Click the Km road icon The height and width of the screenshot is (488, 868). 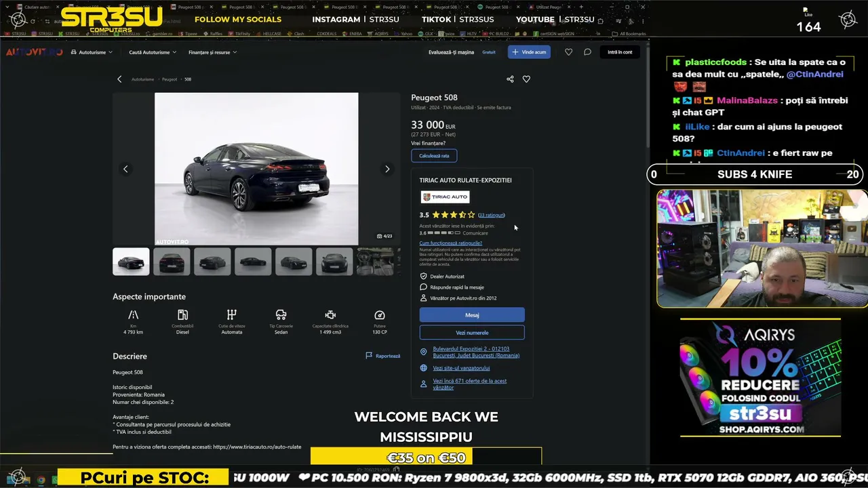click(133, 315)
